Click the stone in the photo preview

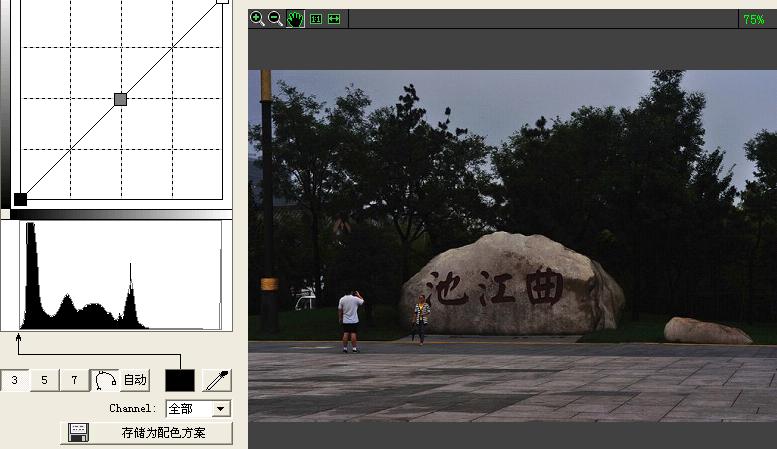point(511,285)
